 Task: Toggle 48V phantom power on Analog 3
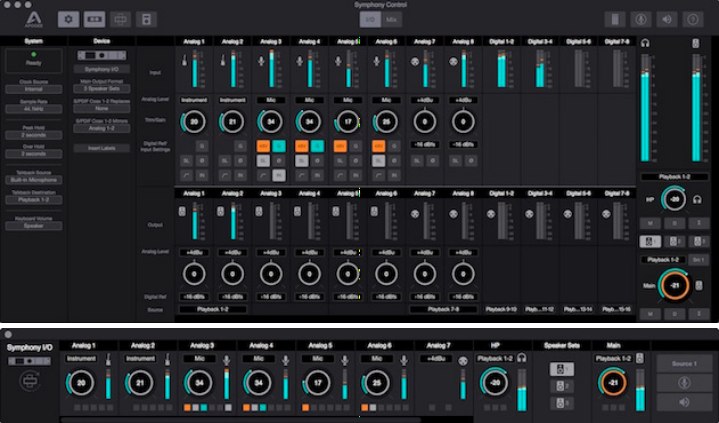[263, 146]
